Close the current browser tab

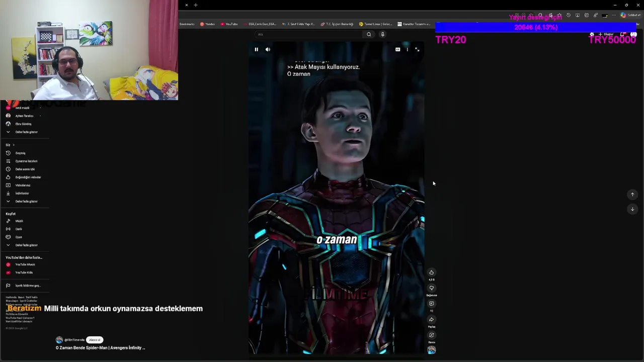(186, 5)
